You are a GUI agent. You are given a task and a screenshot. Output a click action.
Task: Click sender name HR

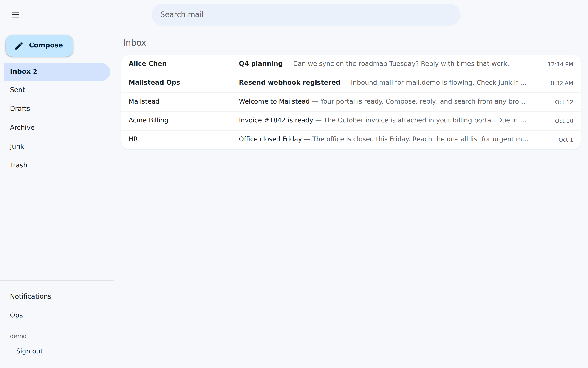[x=133, y=139]
